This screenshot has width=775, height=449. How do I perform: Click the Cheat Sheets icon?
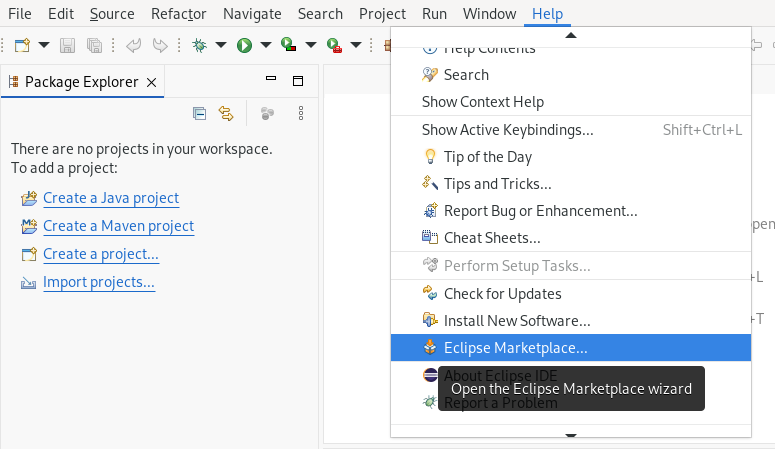(430, 237)
